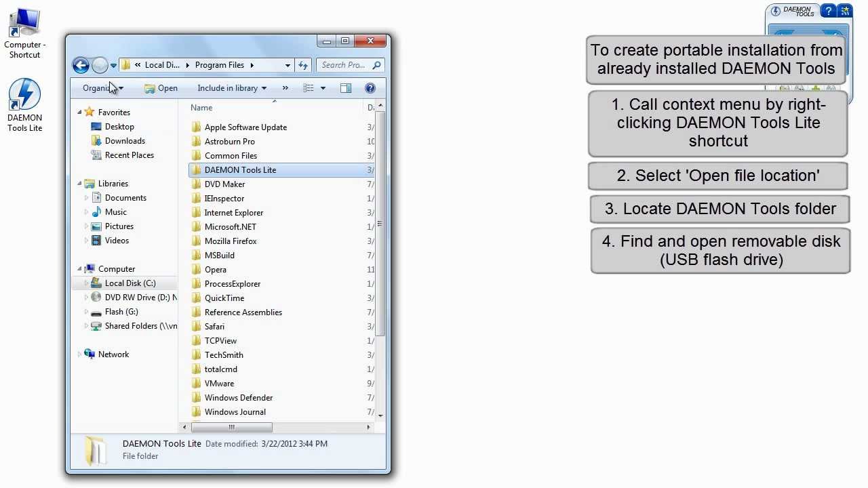This screenshot has height=488, width=868.
Task: Click the search magnifier icon
Action: [377, 65]
